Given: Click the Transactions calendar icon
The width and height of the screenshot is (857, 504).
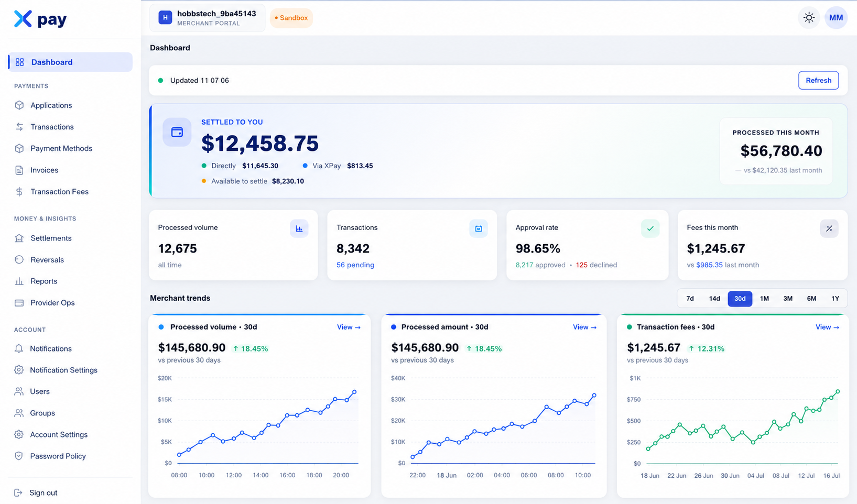Looking at the screenshot, I should tap(479, 228).
